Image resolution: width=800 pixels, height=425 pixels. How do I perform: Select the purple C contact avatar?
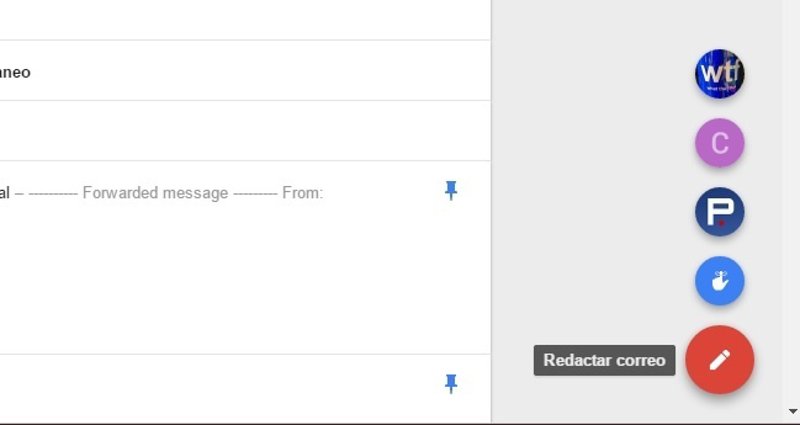tap(719, 144)
